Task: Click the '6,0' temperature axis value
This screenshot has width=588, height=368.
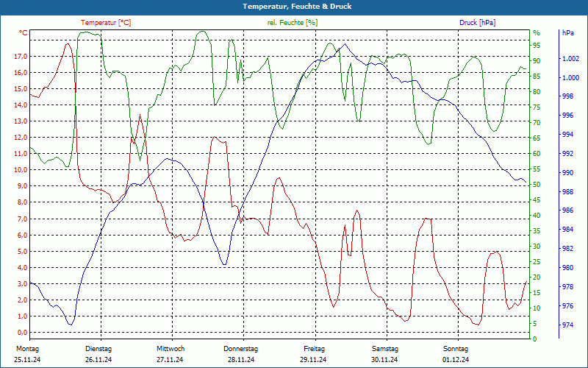Action: [x=22, y=235]
